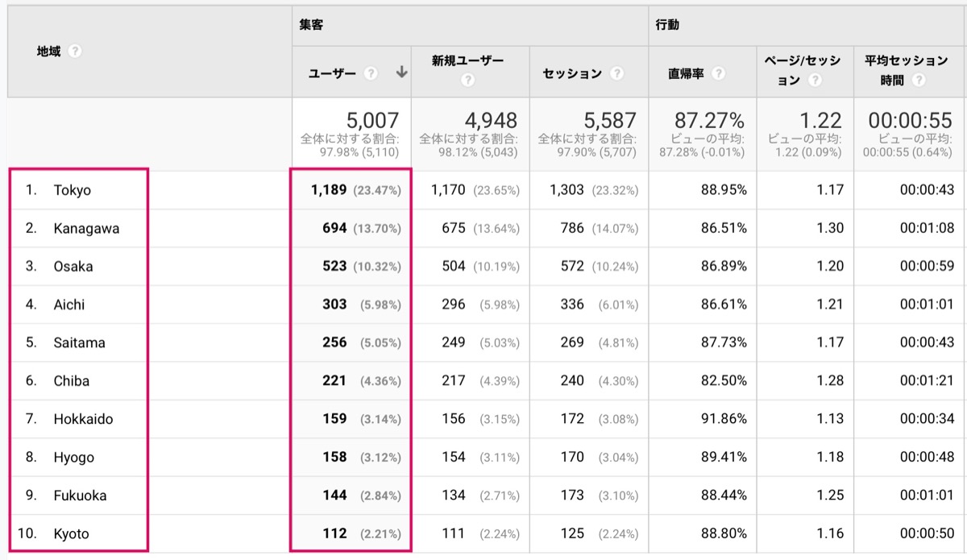Click total users value 5,007
967x560 pixels.
[x=372, y=121]
